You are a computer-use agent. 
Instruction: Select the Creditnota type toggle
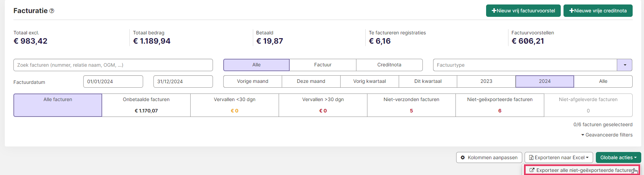[x=389, y=65]
